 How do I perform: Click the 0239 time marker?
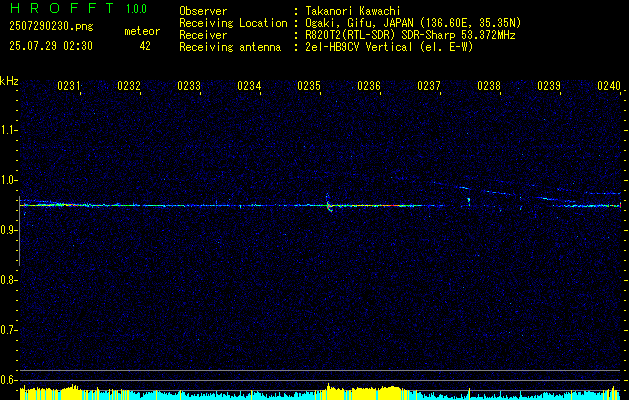(x=549, y=85)
